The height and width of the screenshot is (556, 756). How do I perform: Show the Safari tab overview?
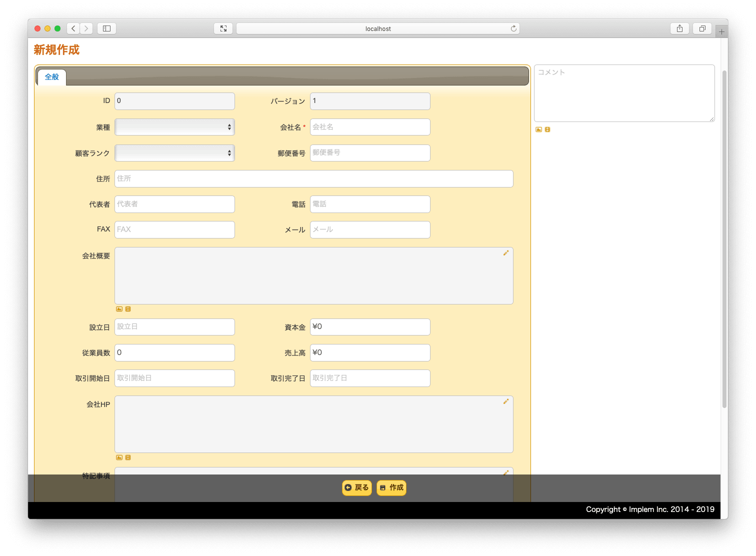pos(702,28)
